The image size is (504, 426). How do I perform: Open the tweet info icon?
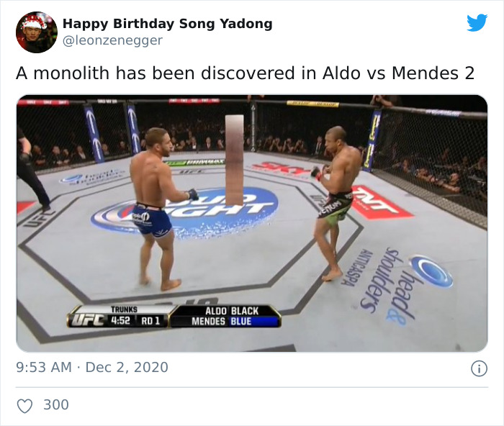coord(479,368)
